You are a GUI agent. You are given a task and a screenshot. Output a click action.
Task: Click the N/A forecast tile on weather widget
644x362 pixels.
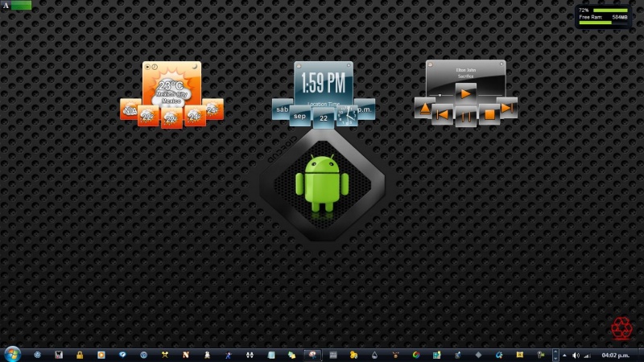tap(130, 109)
